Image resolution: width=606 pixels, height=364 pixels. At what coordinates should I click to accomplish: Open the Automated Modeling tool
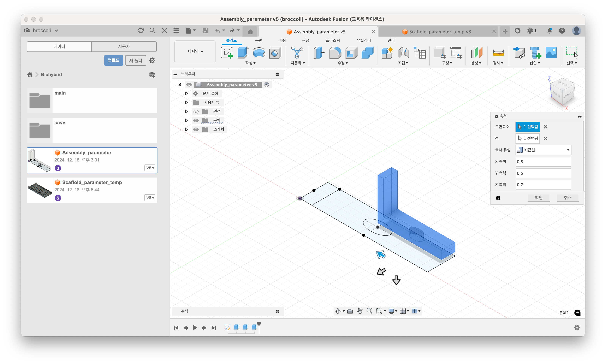coord(297,52)
